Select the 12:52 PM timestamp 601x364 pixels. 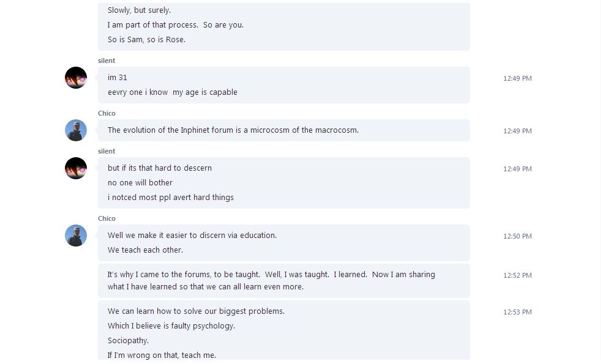pyautogui.click(x=517, y=275)
